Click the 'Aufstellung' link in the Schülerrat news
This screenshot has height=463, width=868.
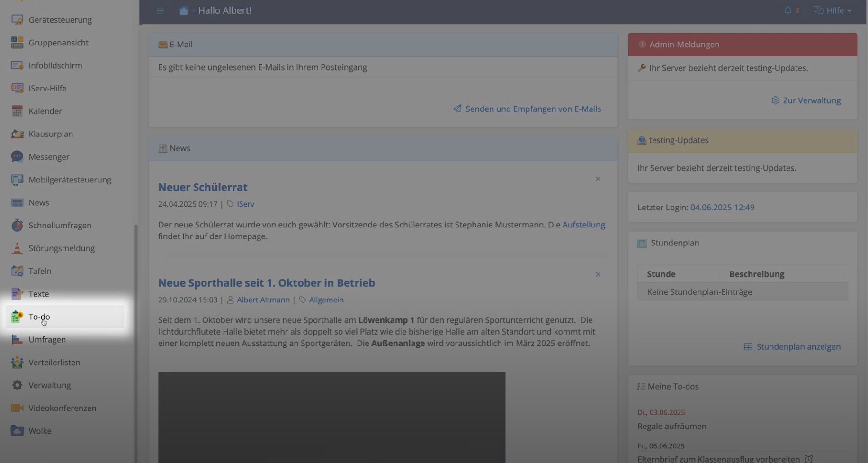pos(583,224)
